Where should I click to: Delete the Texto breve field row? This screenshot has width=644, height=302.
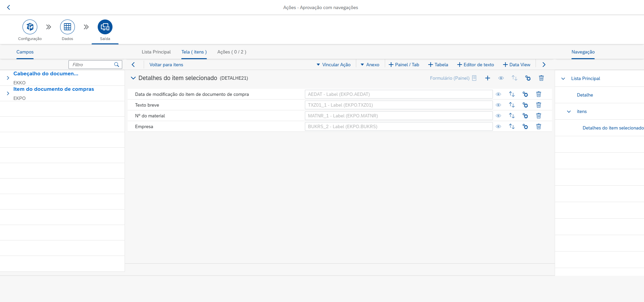pos(539,105)
